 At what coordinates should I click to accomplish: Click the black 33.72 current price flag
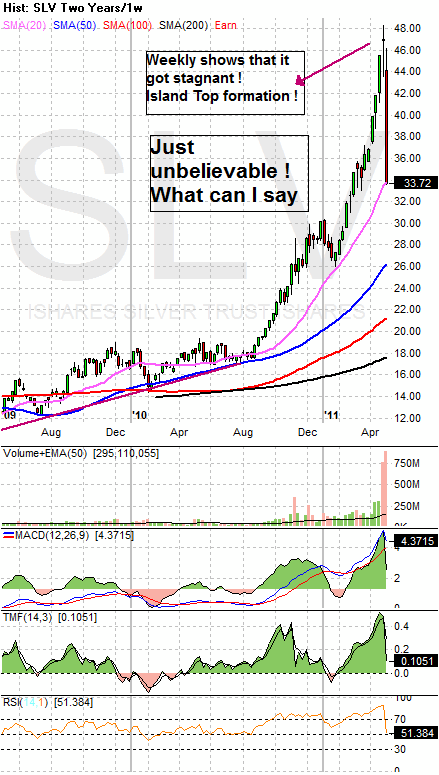(x=415, y=183)
